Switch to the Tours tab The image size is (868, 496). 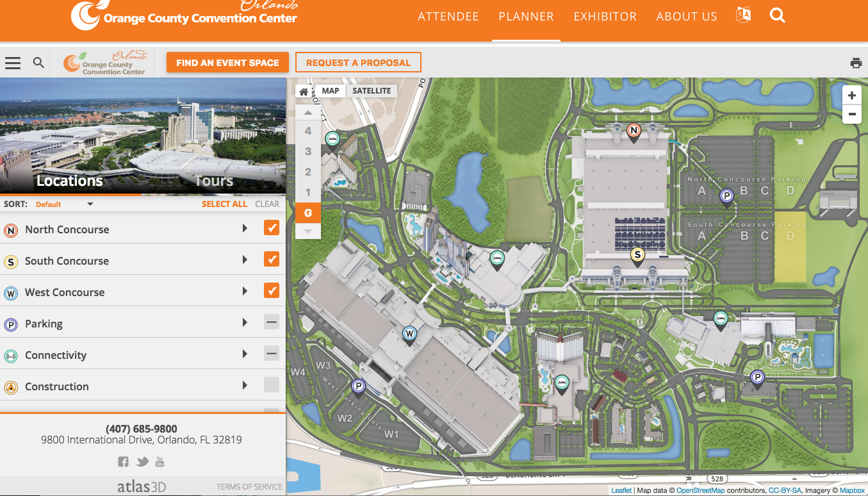click(214, 181)
